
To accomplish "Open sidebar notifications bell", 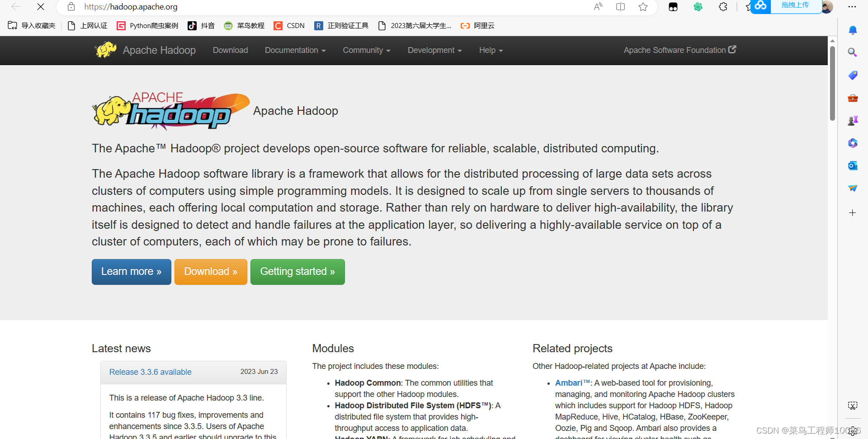I will 853,30.
